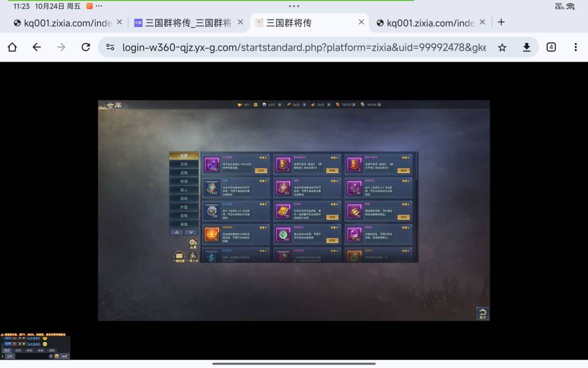
Task: Expand the 来源 link on the first item card
Action: pos(262,156)
